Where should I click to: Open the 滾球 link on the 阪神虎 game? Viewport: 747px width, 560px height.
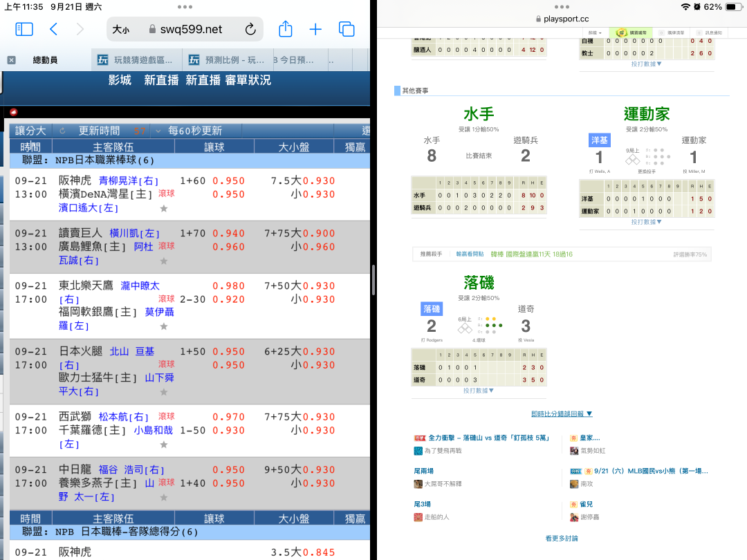pyautogui.click(x=166, y=194)
